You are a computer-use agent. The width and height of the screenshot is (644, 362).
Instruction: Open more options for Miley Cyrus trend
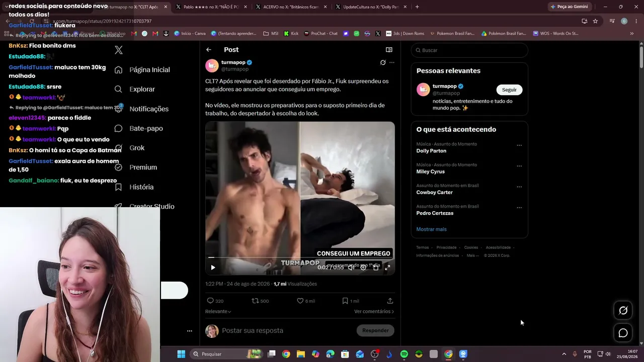tap(519, 166)
